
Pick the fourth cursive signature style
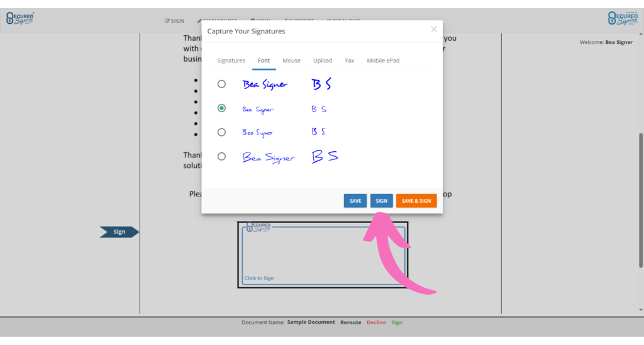coord(221,157)
